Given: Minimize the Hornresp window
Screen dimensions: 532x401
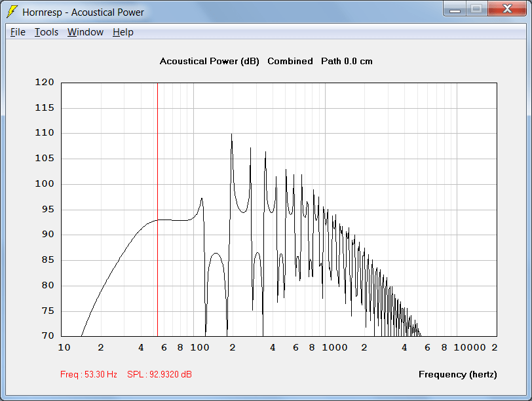Looking at the screenshot, I should click(455, 9).
